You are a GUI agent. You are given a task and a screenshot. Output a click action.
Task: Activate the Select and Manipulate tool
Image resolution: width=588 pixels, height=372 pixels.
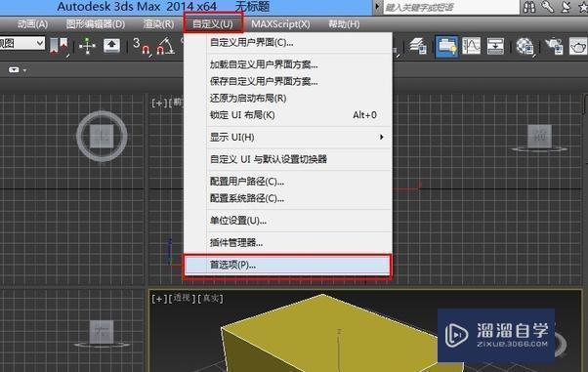tap(87, 46)
